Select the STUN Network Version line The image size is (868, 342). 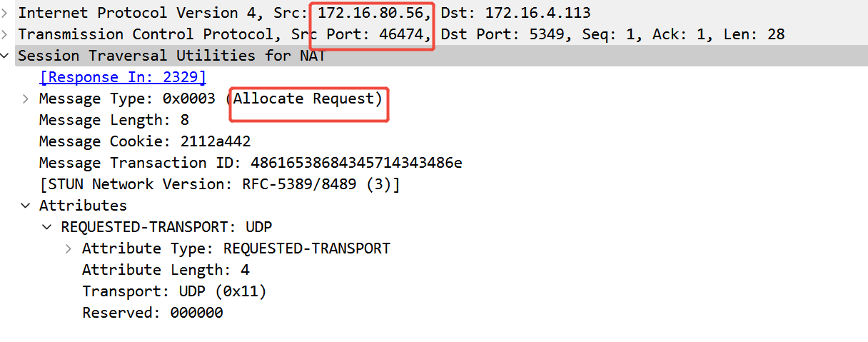click(x=219, y=184)
